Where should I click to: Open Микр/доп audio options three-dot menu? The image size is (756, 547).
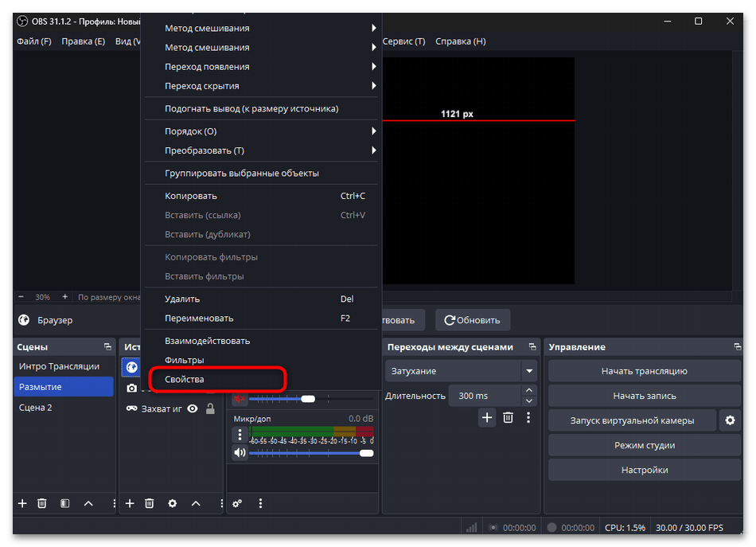240,434
